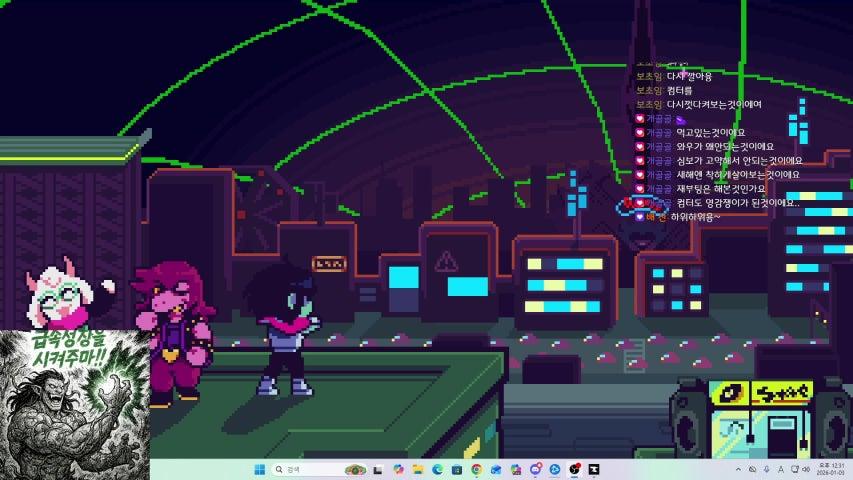This screenshot has height=480, width=853.
Task: Open the black 'T' app on taskbar
Action: (594, 469)
